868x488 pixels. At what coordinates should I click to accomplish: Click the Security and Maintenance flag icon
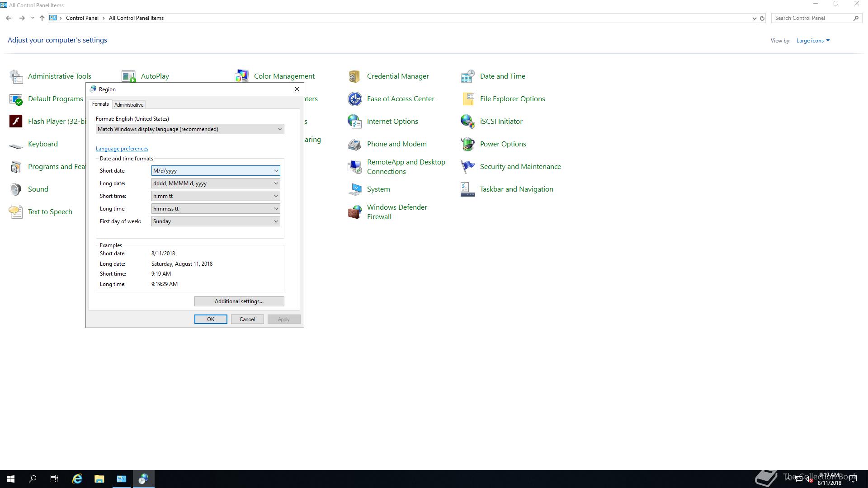tap(467, 167)
